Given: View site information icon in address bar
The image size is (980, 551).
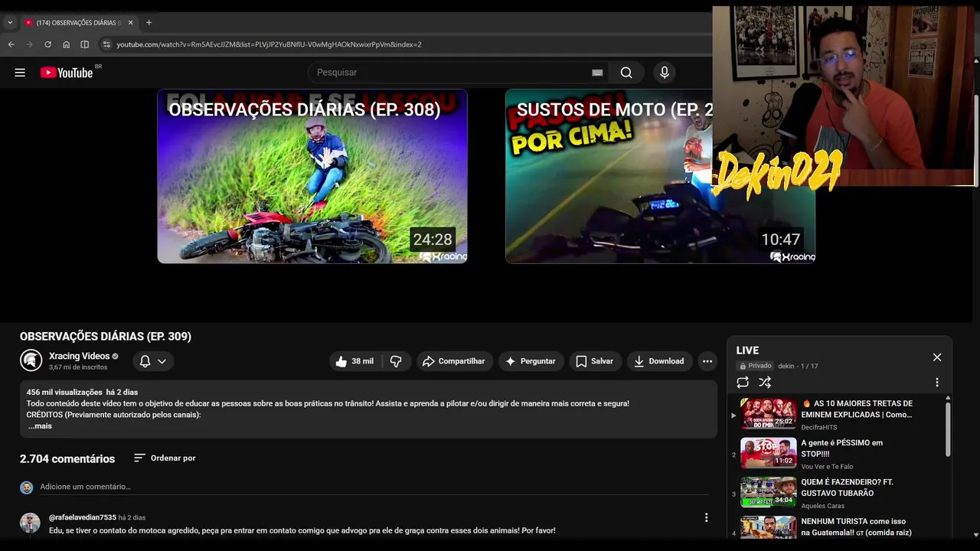Looking at the screenshot, I should (x=106, y=44).
